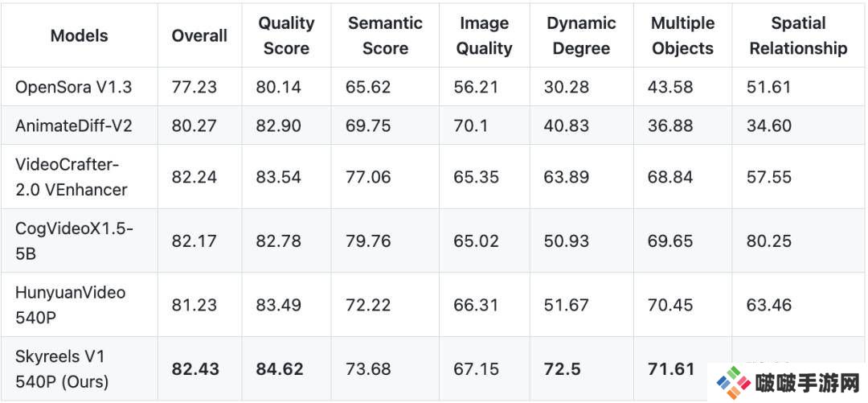Click the Dynamic Degree header
The image size is (868, 403).
(x=581, y=35)
